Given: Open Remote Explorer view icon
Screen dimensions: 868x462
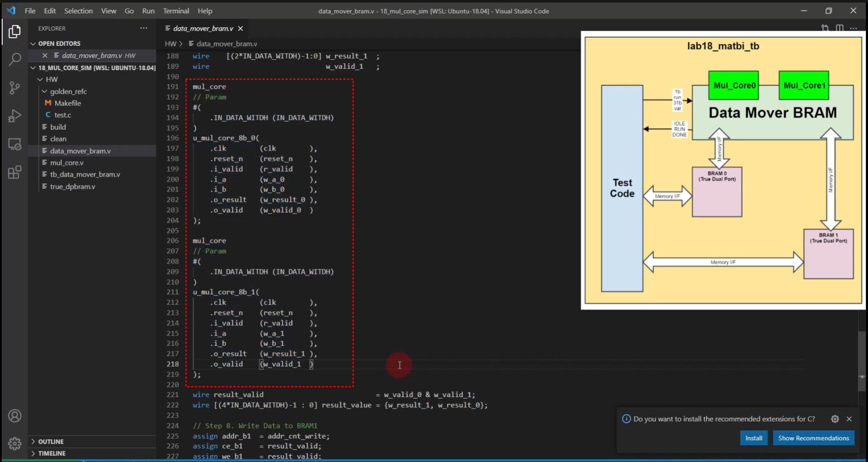Looking at the screenshot, I should [15, 145].
